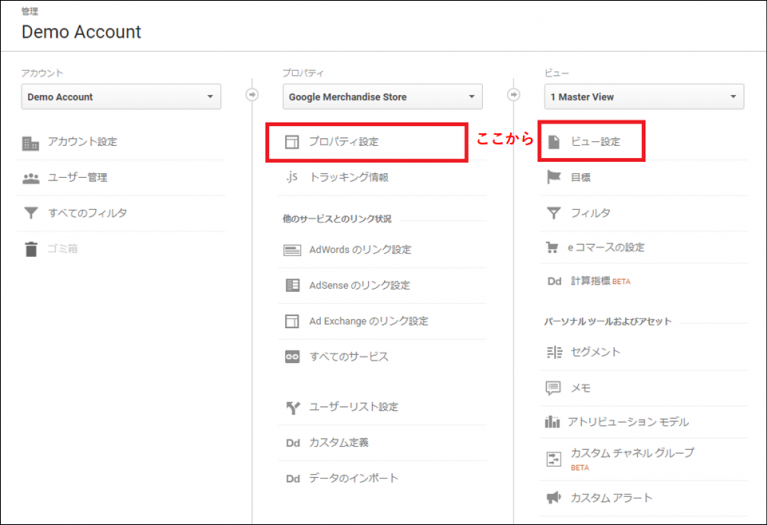This screenshot has width=768, height=525.
Task: Open the Demo Account dropdown
Action: click(x=121, y=97)
